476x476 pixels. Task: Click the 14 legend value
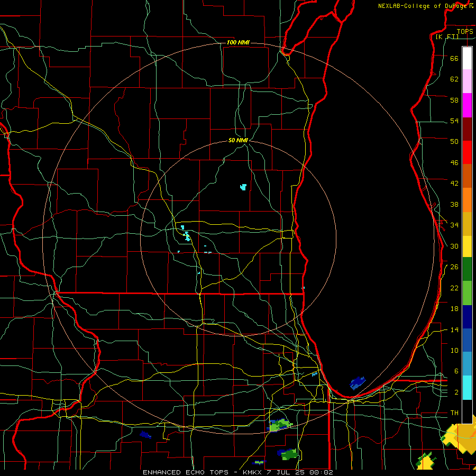(454, 329)
